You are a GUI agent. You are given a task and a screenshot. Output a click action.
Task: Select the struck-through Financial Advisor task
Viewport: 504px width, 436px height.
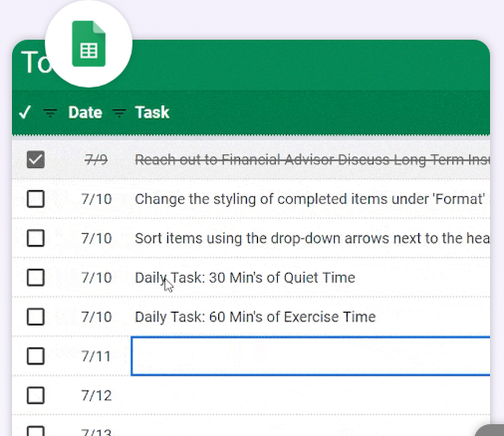(x=310, y=160)
